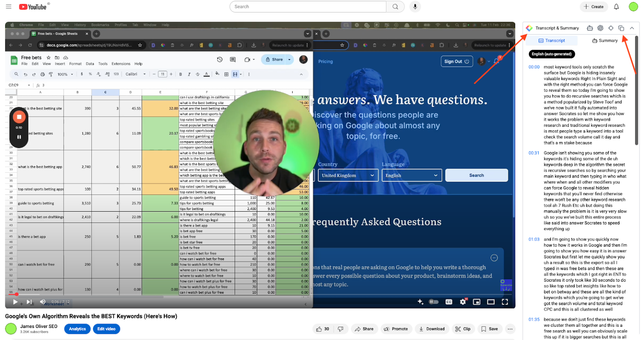Like the video with thumbs-up showing 30

click(x=323, y=329)
